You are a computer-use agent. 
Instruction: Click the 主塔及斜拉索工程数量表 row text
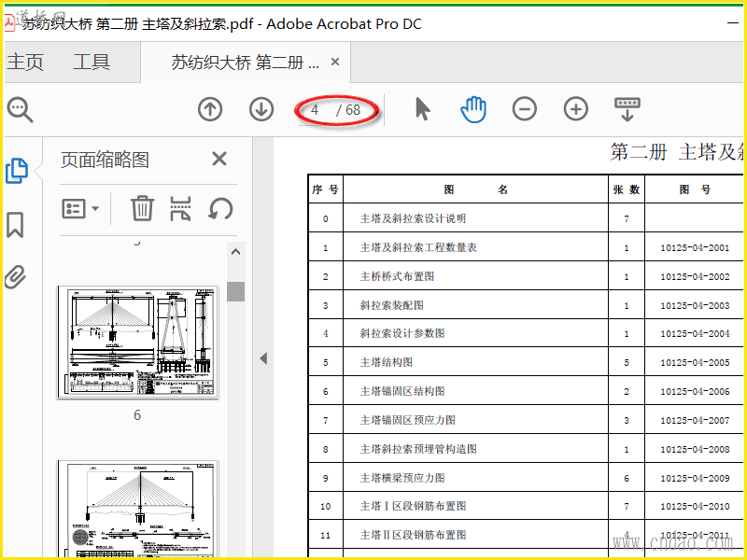tap(418, 247)
